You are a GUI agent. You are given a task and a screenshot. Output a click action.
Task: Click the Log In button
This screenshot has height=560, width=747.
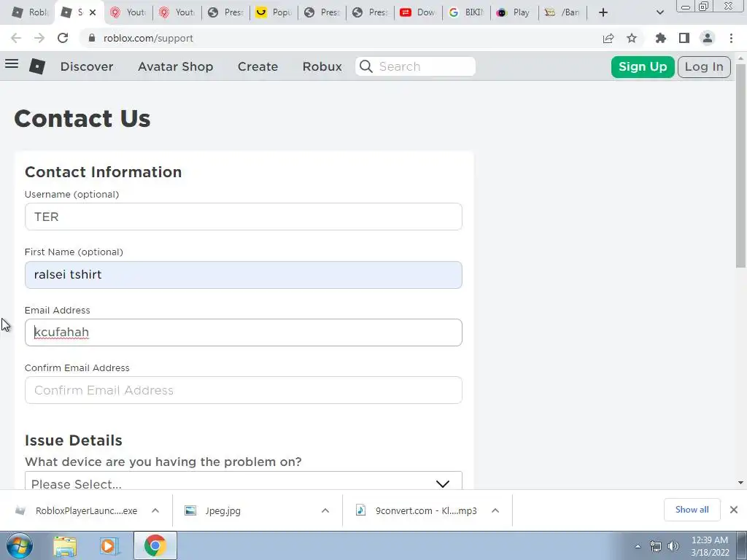point(704,66)
